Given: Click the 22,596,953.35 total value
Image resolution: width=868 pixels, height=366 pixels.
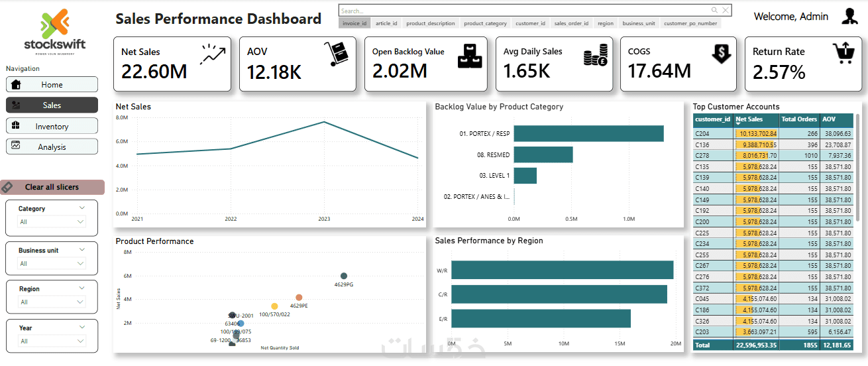Looking at the screenshot, I should [x=756, y=345].
